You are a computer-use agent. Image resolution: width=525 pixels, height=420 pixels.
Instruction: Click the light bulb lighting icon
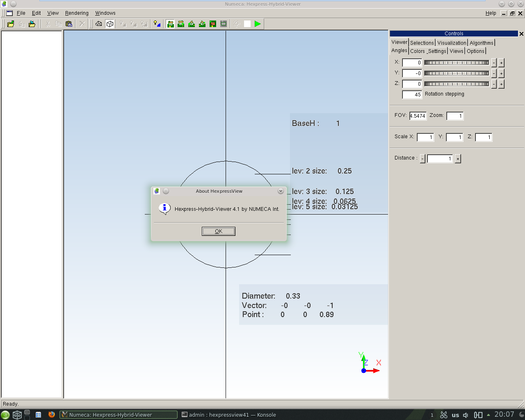[157, 24]
